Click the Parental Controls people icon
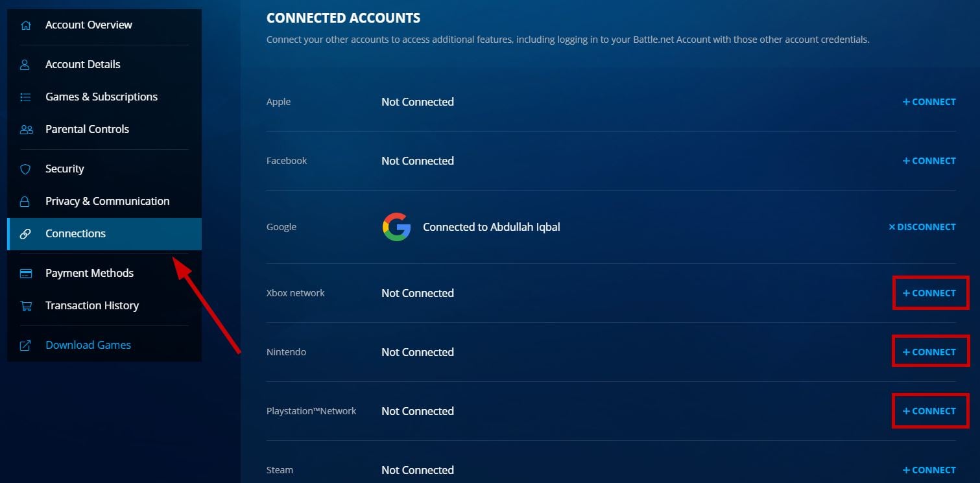 coord(26,130)
